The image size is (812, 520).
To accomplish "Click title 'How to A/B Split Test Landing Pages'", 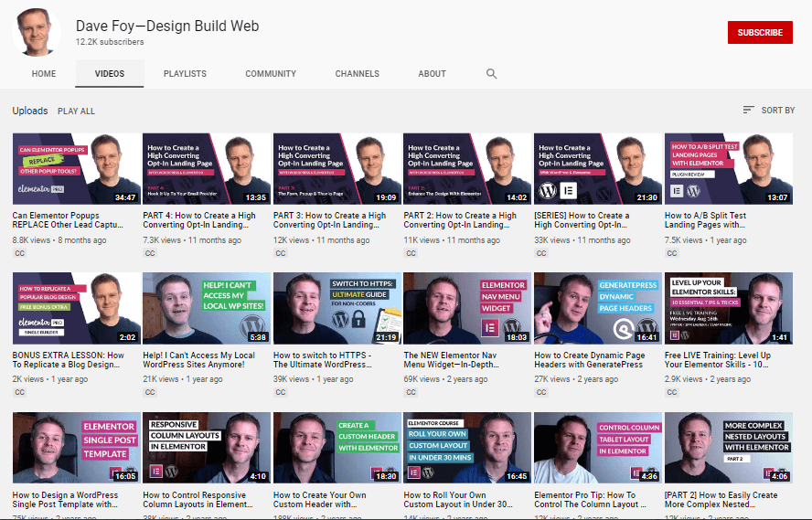I will 705,220.
